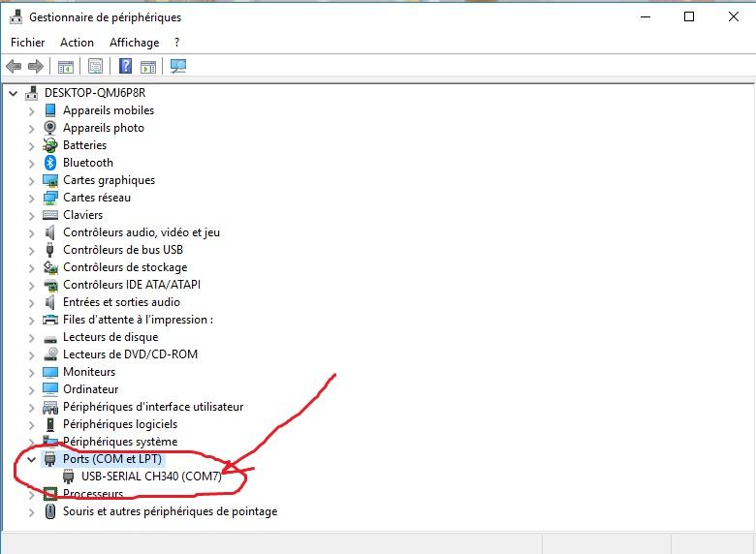Select the Moniteurs category label
This screenshot has width=756, height=554.
(89, 372)
